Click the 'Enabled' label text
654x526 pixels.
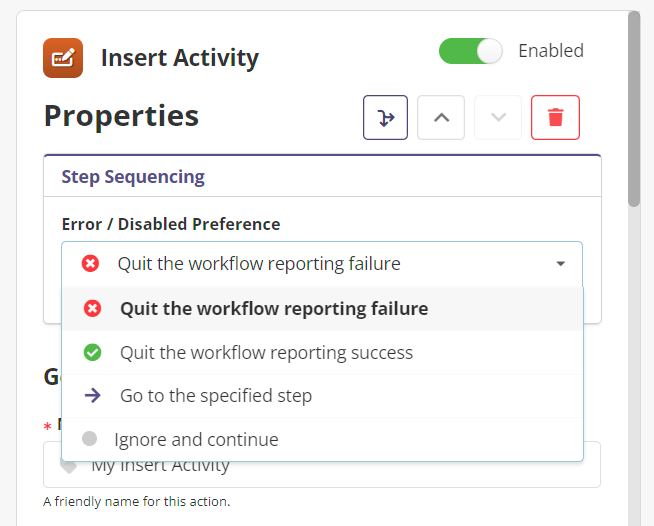tap(551, 51)
